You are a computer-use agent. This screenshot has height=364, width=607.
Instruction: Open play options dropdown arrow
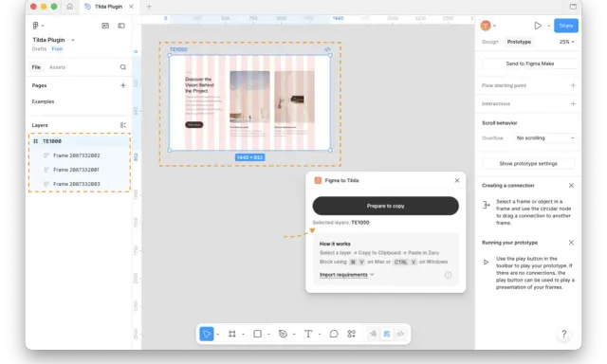click(x=548, y=26)
